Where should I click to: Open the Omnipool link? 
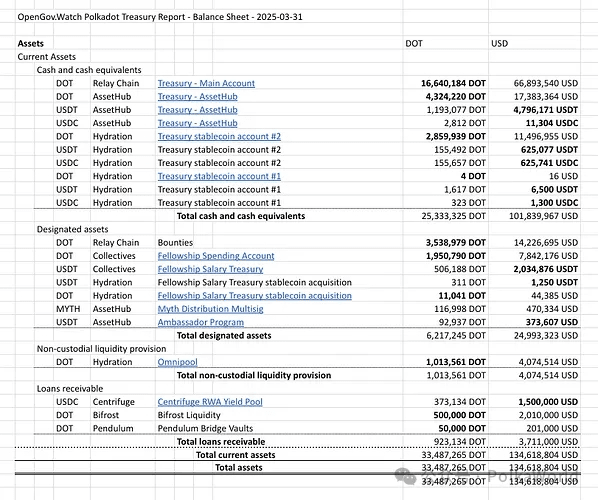coord(178,362)
